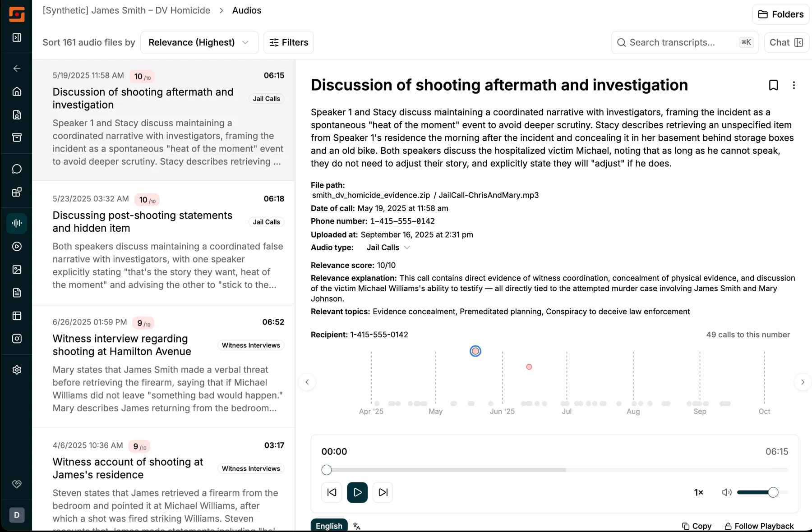Open the Filters panel
812x532 pixels.
coord(289,42)
